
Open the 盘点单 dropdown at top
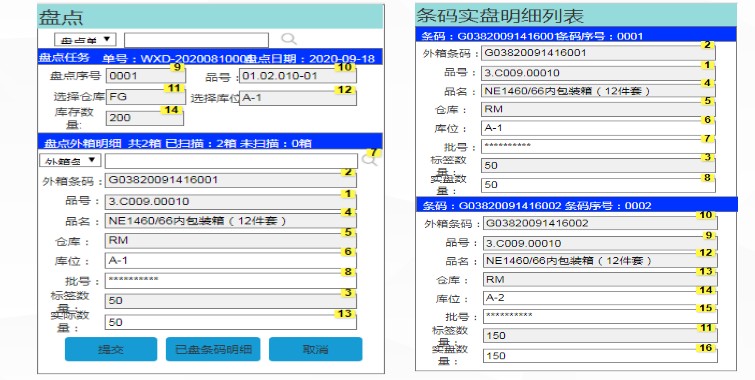[85, 40]
